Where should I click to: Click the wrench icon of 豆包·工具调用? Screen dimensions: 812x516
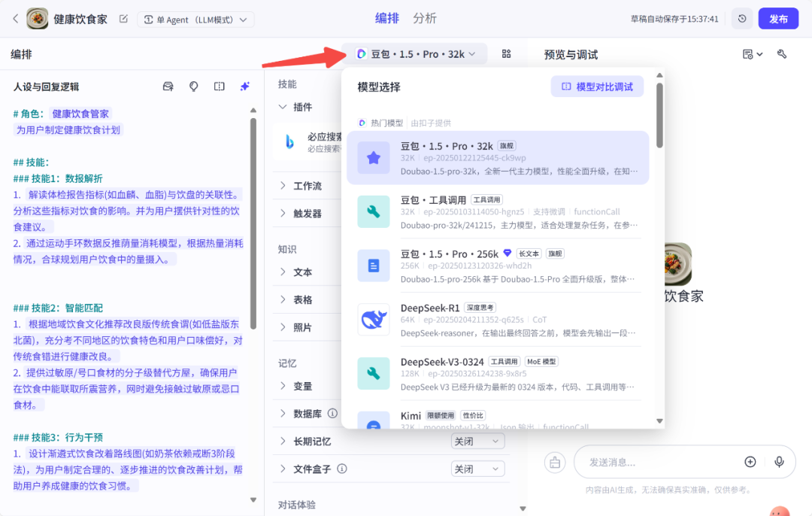click(x=374, y=212)
